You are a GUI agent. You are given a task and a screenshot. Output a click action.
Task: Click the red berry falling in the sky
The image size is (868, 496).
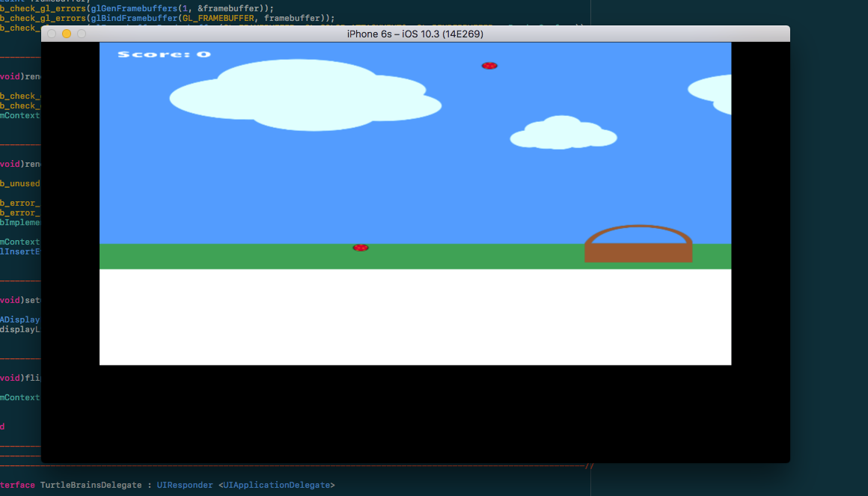(489, 66)
